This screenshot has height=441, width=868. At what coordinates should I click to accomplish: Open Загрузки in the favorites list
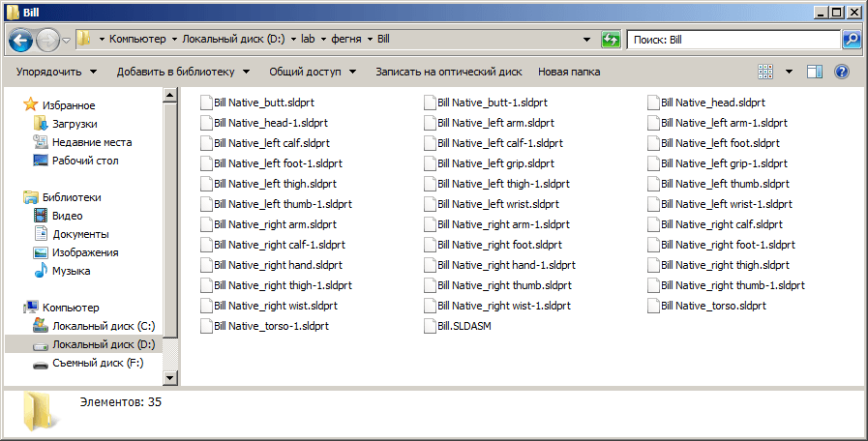click(75, 124)
